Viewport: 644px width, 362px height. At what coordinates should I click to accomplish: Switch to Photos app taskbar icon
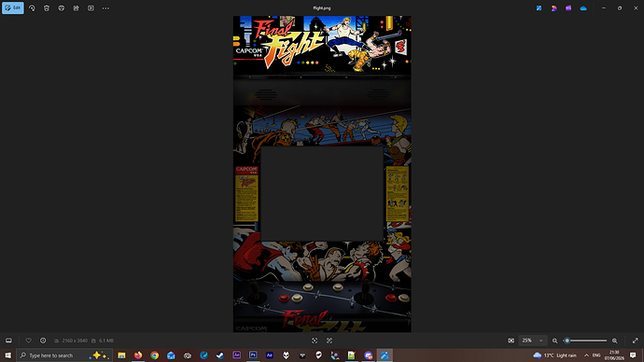[385, 355]
